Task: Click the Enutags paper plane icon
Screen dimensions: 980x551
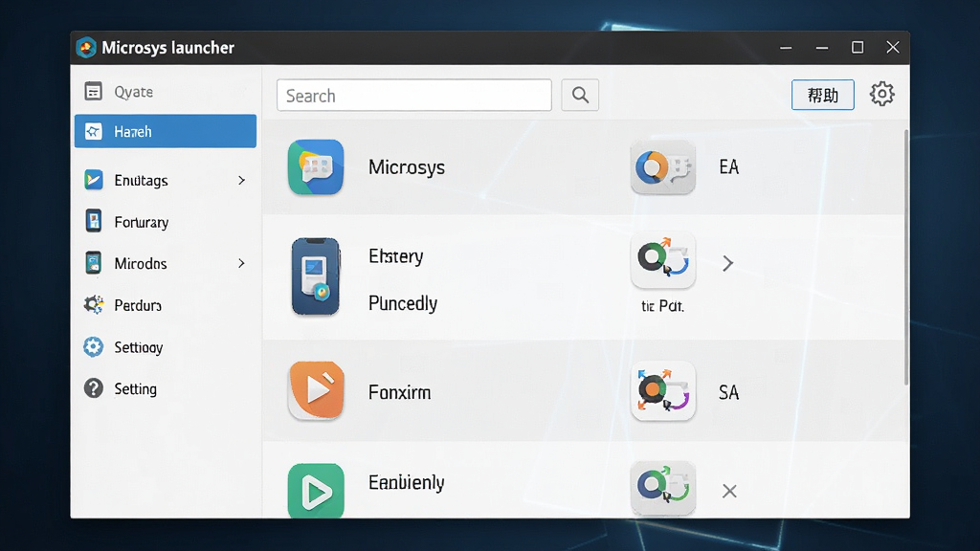Action: pyautogui.click(x=93, y=180)
